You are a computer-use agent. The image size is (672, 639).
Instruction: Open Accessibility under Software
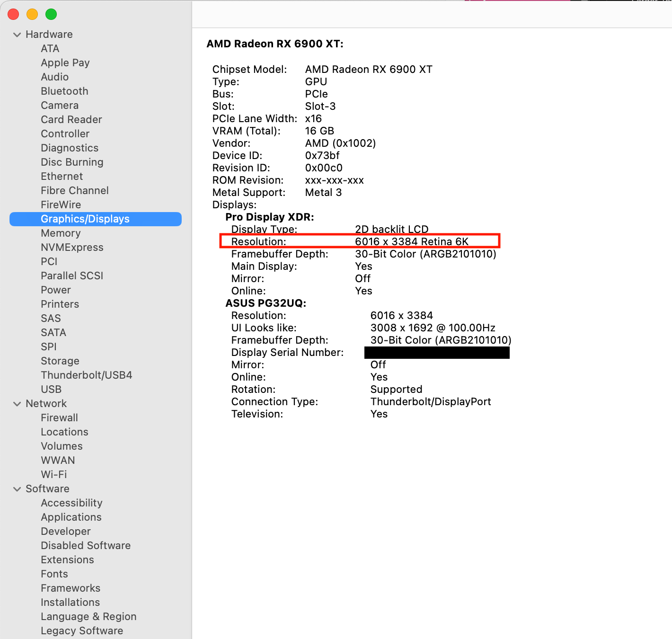(71, 503)
